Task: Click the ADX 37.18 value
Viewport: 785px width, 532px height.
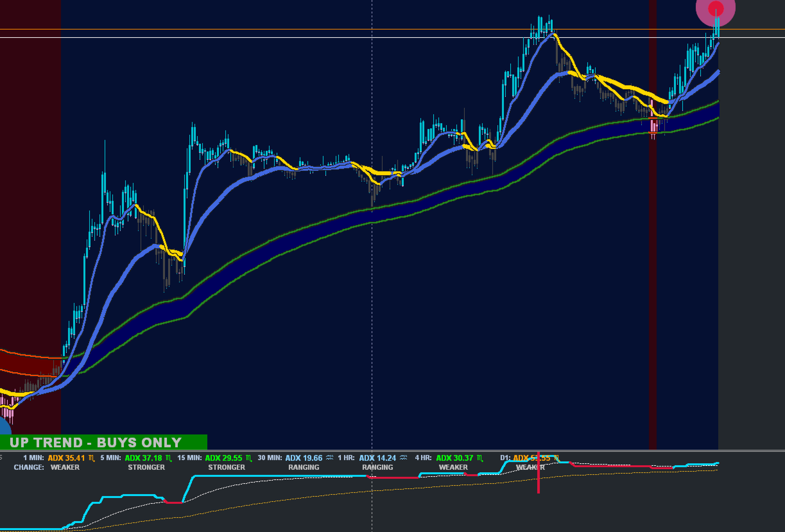Action: (143, 458)
